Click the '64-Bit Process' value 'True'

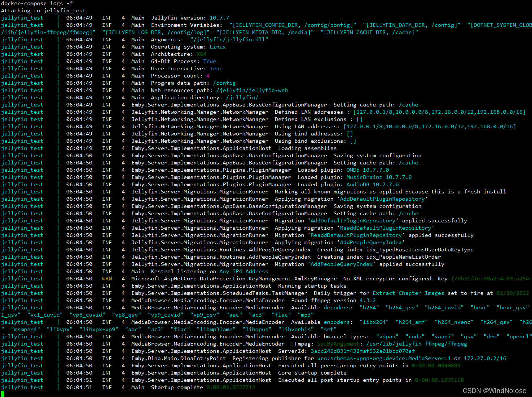click(x=210, y=61)
